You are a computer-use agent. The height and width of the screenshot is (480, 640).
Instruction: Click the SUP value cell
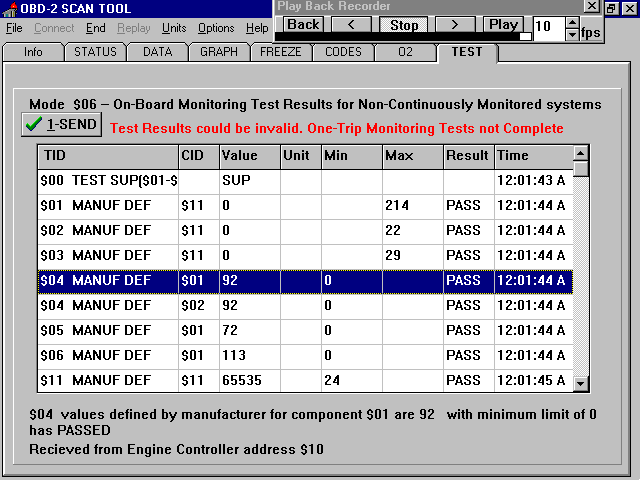click(x=250, y=180)
